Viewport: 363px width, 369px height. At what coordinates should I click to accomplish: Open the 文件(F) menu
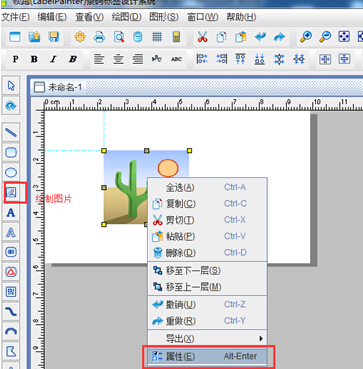(x=16, y=17)
